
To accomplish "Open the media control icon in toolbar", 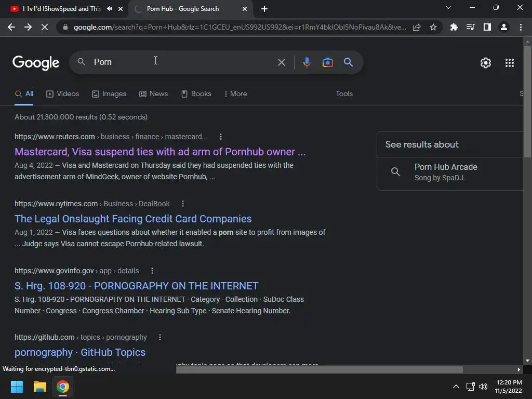I will pyautogui.click(x=470, y=27).
